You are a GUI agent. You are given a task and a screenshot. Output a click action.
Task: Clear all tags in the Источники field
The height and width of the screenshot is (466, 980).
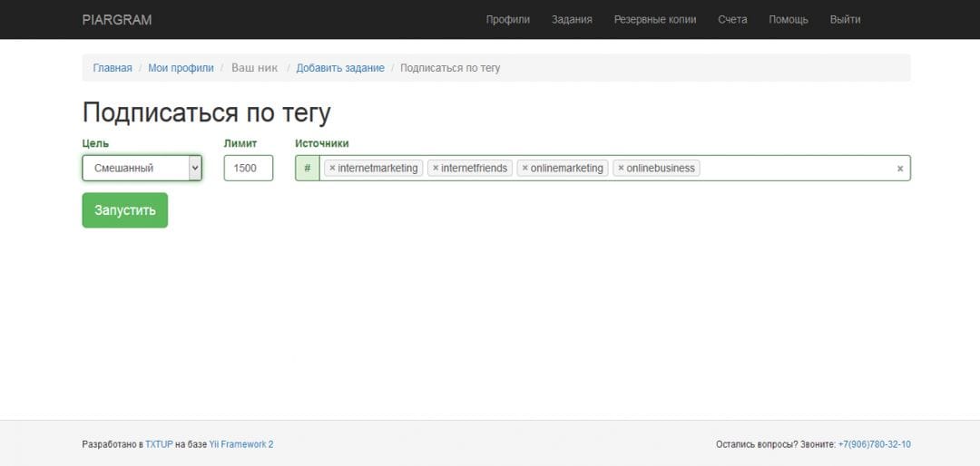pos(900,169)
